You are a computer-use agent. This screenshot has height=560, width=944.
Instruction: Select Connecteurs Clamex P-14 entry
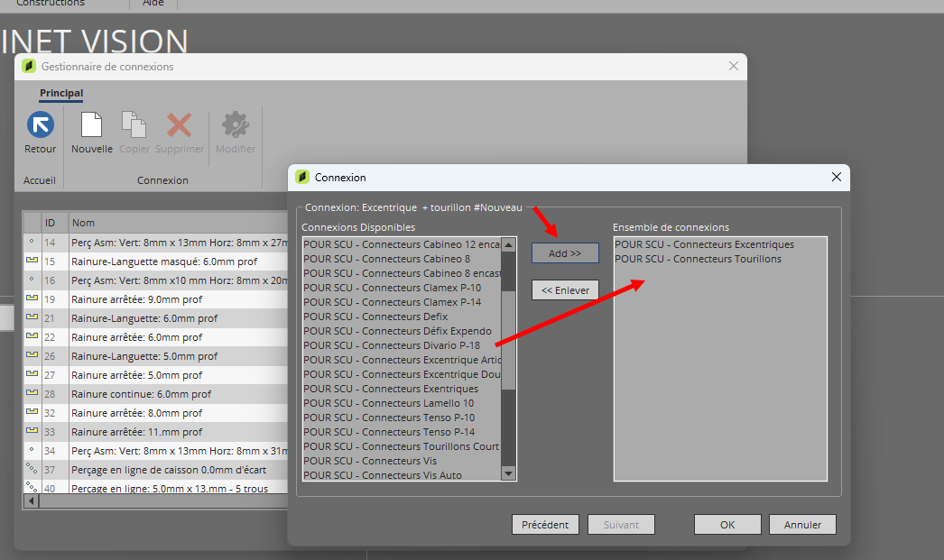tap(403, 302)
